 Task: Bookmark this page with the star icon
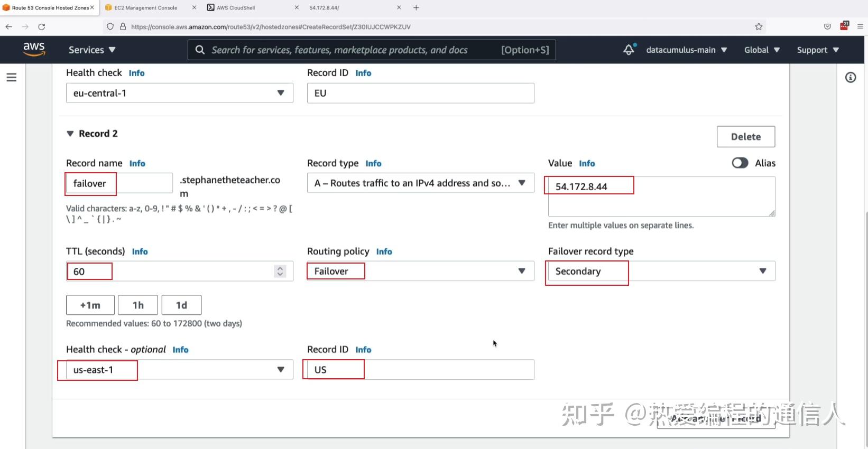[759, 26]
